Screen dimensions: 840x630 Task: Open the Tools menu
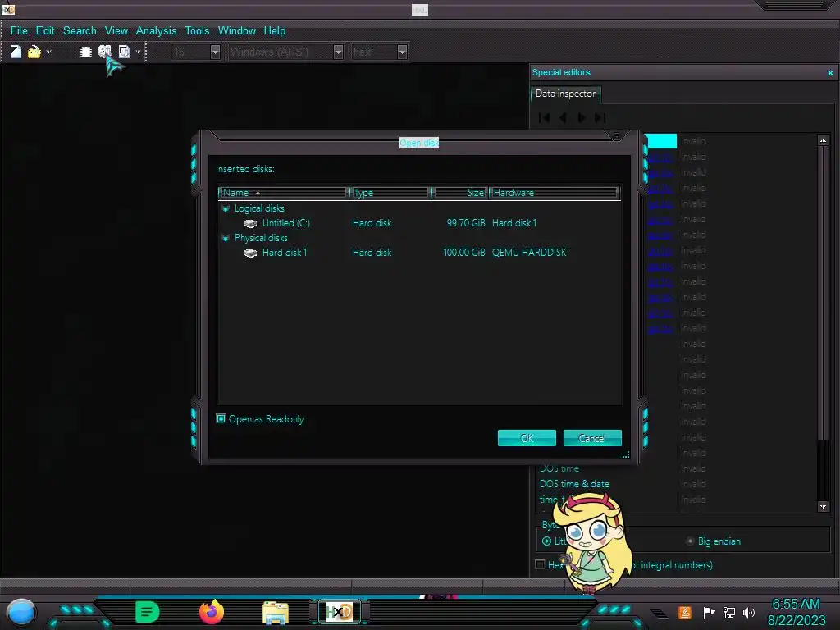197,30
